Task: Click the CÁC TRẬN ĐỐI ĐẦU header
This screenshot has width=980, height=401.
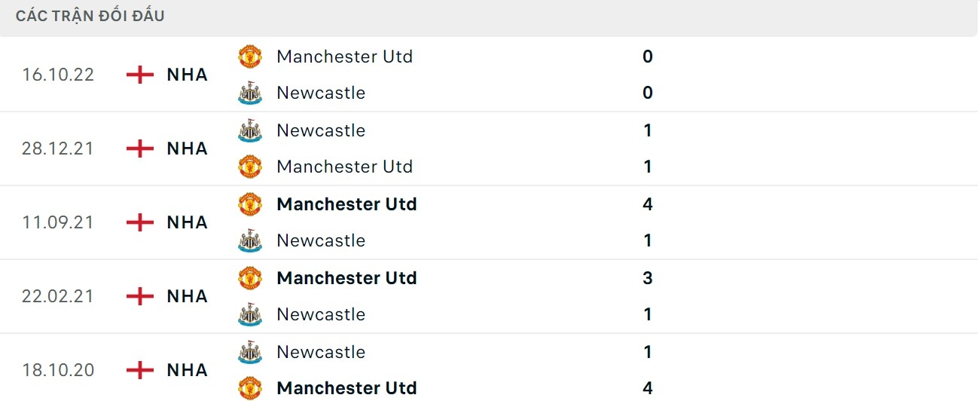Action: 90,16
